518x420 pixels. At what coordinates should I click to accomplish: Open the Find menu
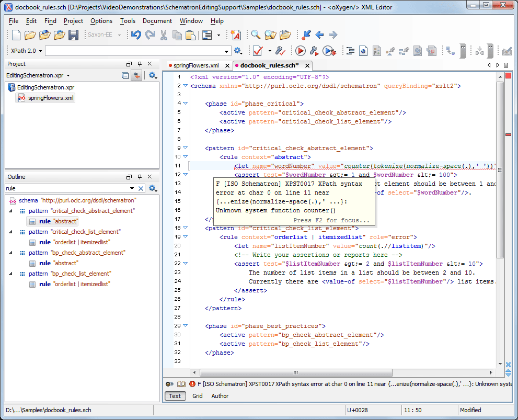tap(50, 21)
